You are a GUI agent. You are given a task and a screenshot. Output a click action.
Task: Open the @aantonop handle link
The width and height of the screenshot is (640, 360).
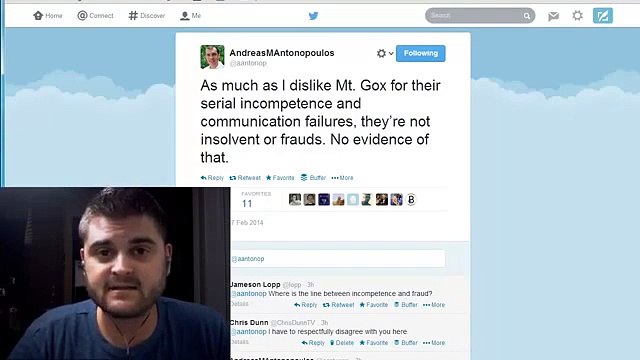pos(248,63)
